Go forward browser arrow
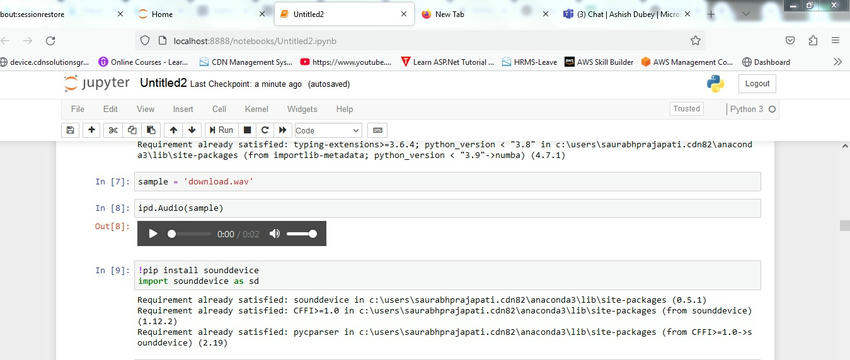Viewport: 850px width, 360px height. tap(28, 41)
